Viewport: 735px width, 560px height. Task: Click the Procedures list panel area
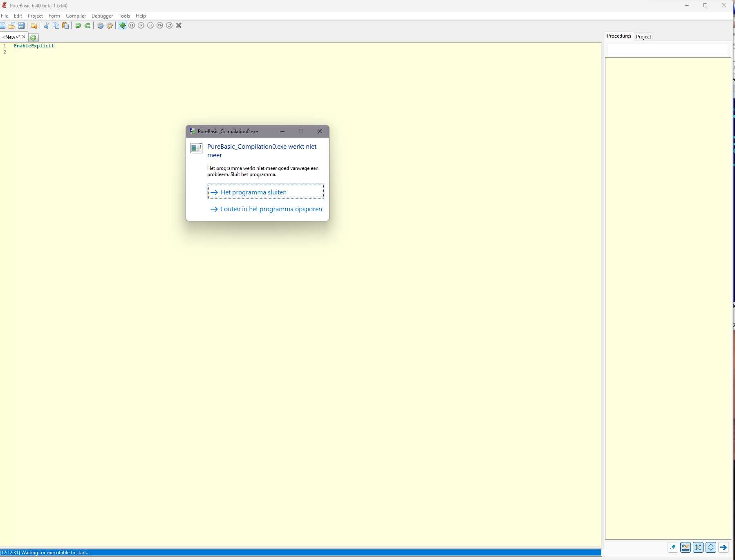click(668, 298)
